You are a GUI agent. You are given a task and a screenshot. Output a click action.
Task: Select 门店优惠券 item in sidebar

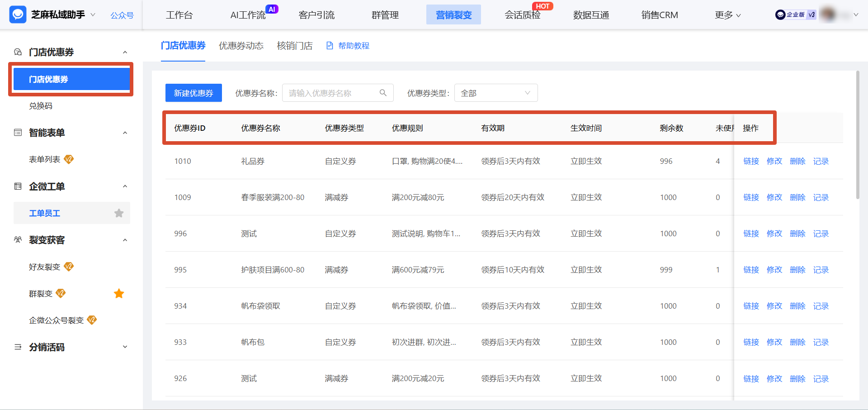(71, 79)
